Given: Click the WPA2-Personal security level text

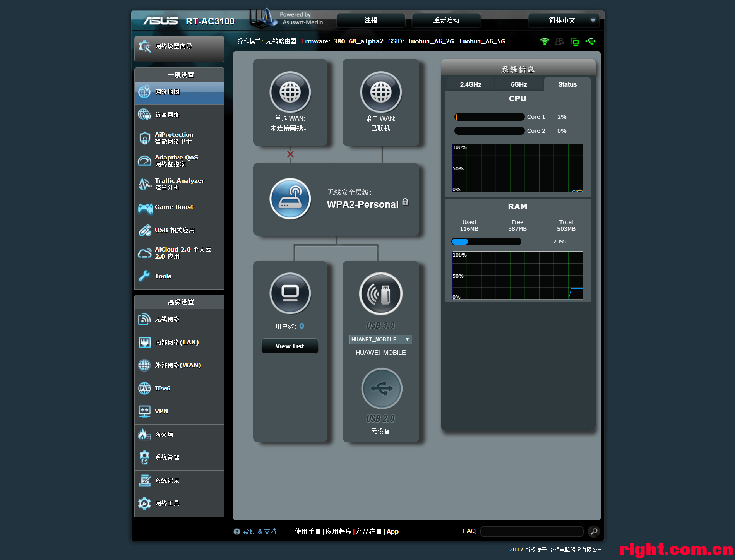Looking at the screenshot, I should click(363, 205).
